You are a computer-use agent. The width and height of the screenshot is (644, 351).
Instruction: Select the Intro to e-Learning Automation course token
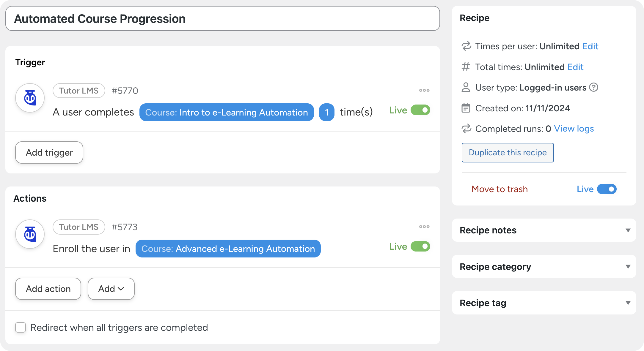pyautogui.click(x=226, y=112)
